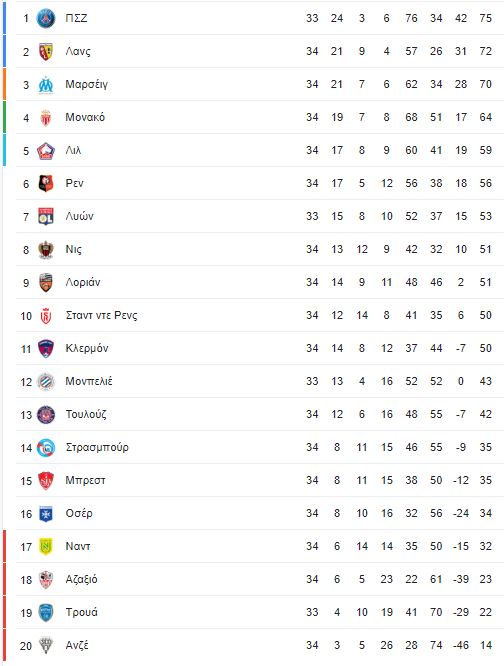Click the ΠΣΖ club crest icon
The width and height of the screenshot is (504, 666).
click(x=46, y=18)
